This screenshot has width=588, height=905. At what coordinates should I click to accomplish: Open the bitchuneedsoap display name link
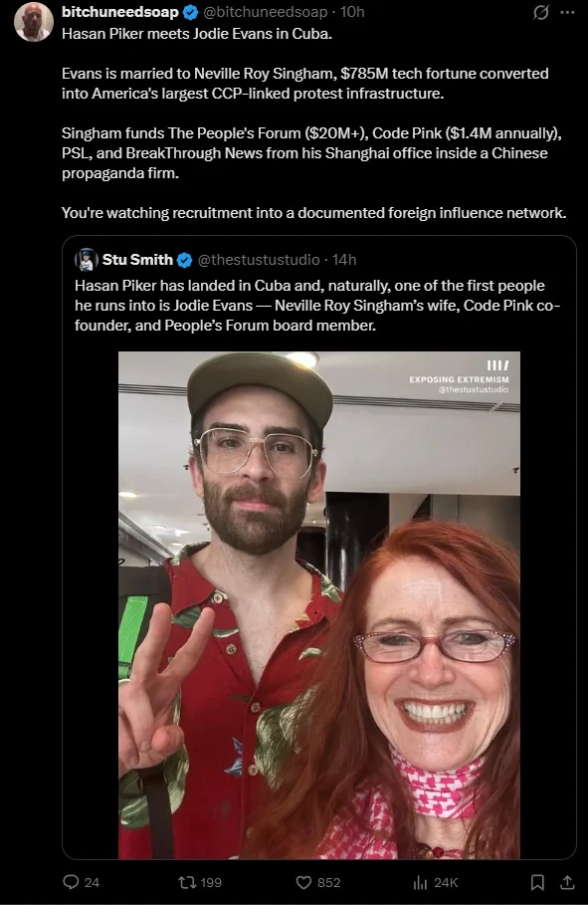click(x=120, y=12)
